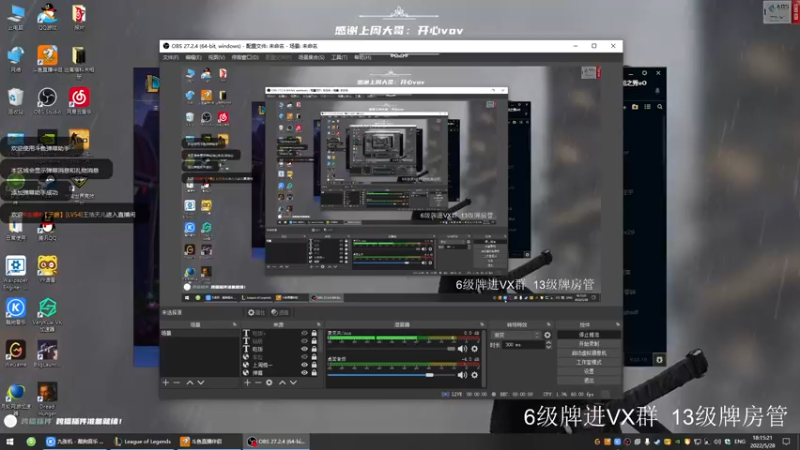Open the Kugou Music desktop shortcut
This screenshot has height=450, width=800.
[x=15, y=312]
